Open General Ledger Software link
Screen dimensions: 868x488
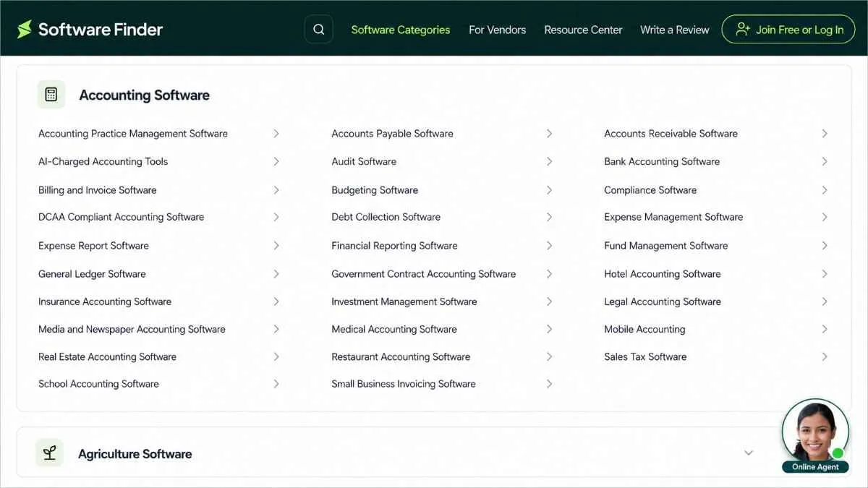(92, 274)
